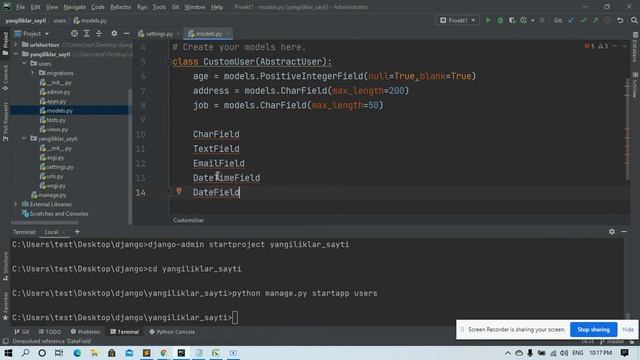Click the red quick-fix bulb on line 14
The height and width of the screenshot is (360, 640).
click(179, 191)
